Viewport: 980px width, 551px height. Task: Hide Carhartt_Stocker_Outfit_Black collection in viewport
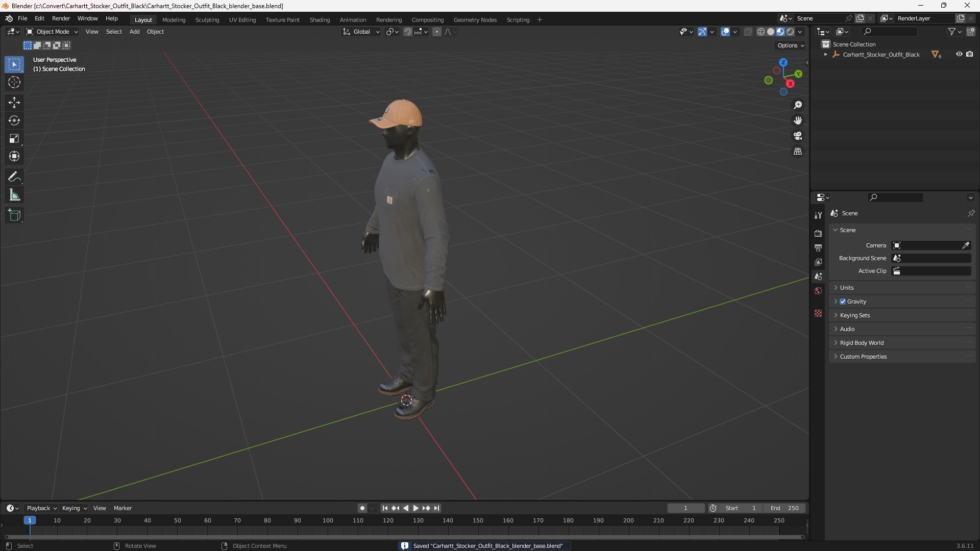pos(959,54)
